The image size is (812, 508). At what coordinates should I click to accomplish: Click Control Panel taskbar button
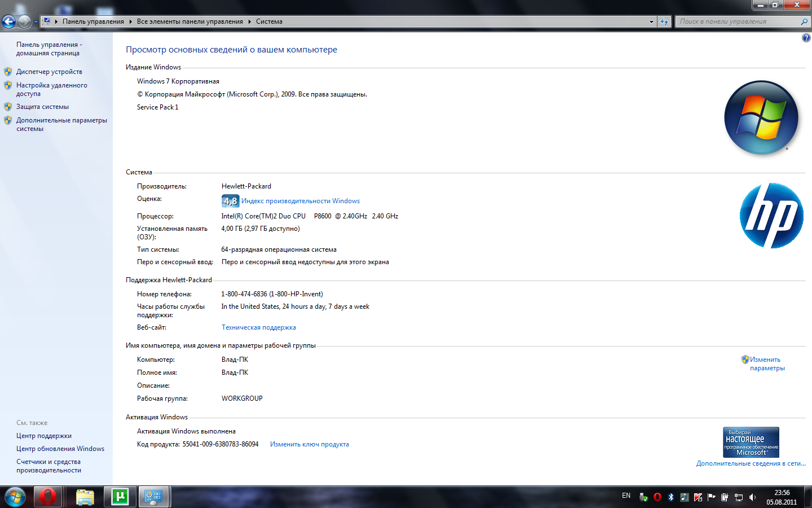(x=153, y=497)
